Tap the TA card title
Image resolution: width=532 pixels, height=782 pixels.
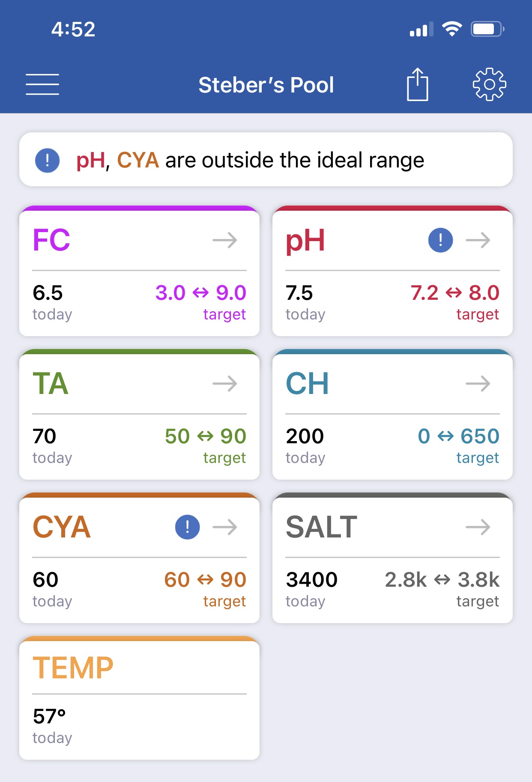[x=51, y=384]
